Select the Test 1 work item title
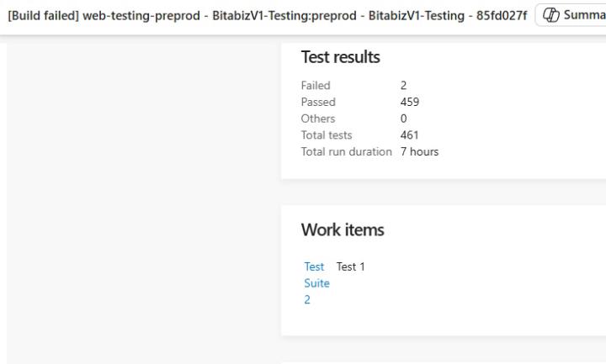Image resolution: width=606 pixels, height=364 pixels. 350,266
